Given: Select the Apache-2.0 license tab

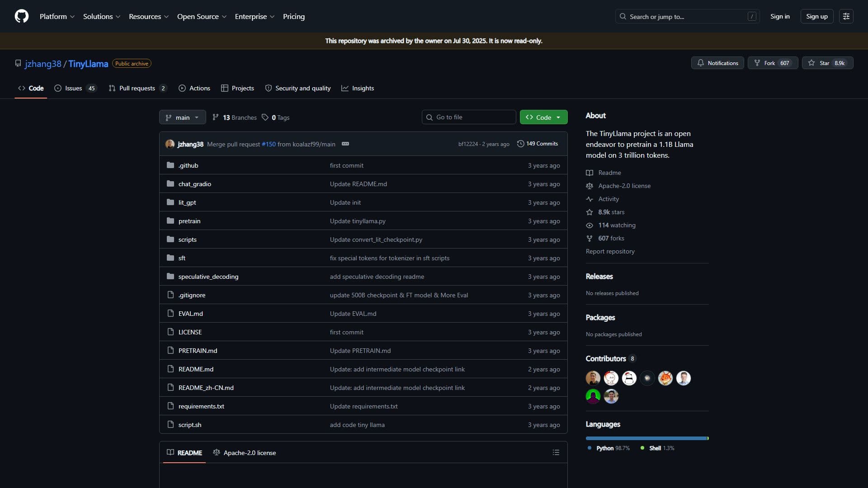Looking at the screenshot, I should (244, 452).
